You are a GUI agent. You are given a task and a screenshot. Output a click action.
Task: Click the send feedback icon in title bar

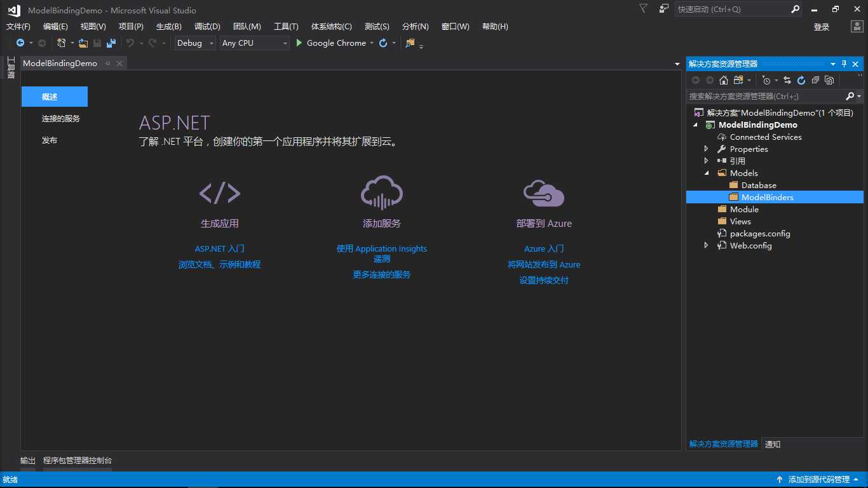coord(664,9)
